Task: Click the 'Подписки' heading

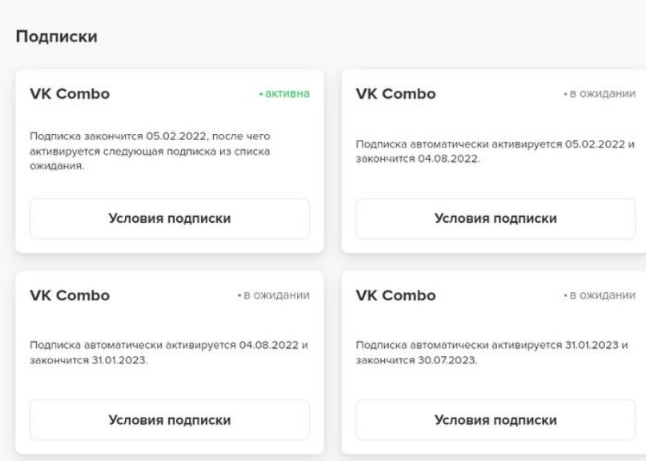Action: tap(57, 37)
